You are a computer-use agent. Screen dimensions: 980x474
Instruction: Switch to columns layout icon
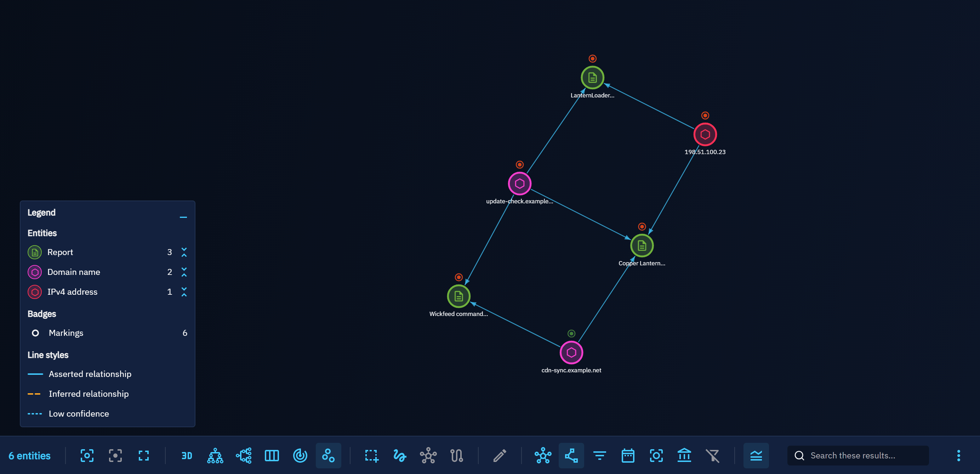pos(272,455)
